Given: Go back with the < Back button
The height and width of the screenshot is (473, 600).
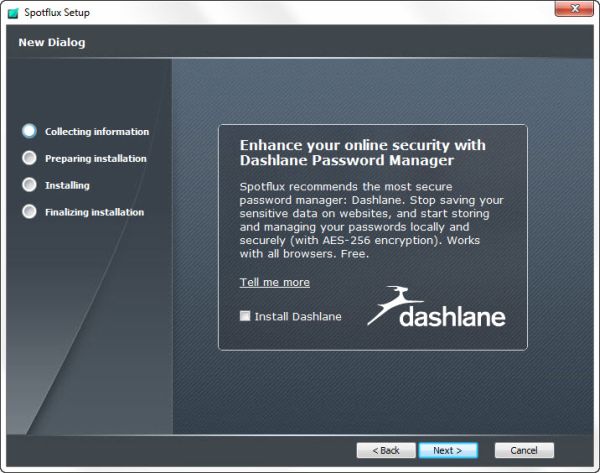Looking at the screenshot, I should pos(386,450).
